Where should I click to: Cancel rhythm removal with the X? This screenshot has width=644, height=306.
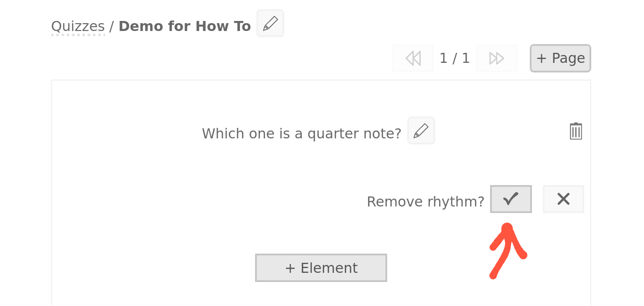point(563,199)
